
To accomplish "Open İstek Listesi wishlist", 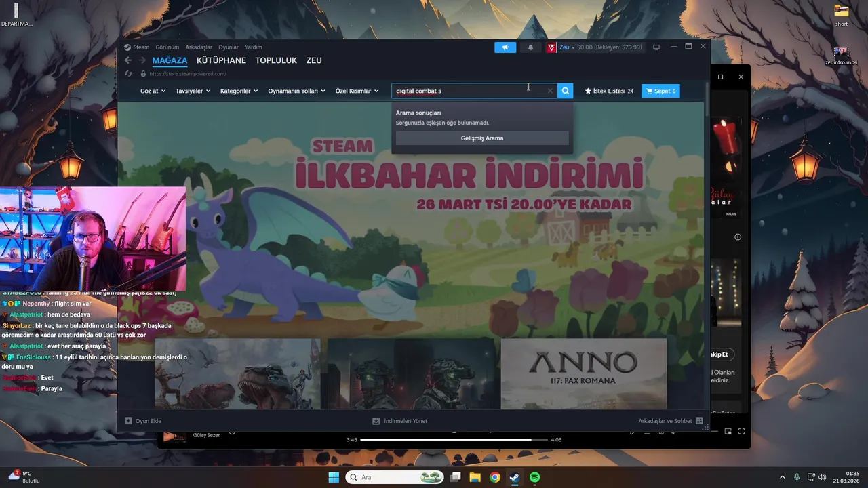I will pos(609,91).
